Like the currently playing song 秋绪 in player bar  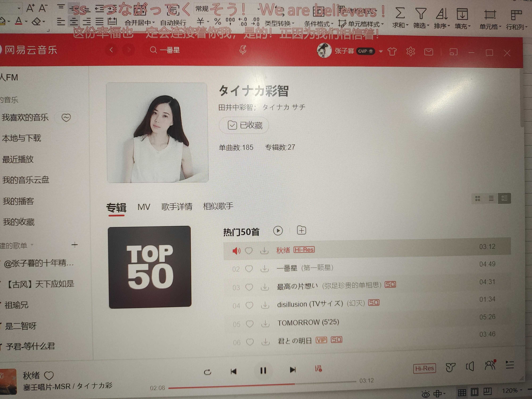[49, 375]
